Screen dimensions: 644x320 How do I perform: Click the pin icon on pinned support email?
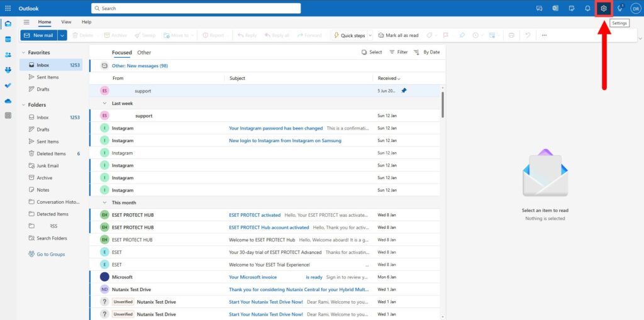[404, 91]
